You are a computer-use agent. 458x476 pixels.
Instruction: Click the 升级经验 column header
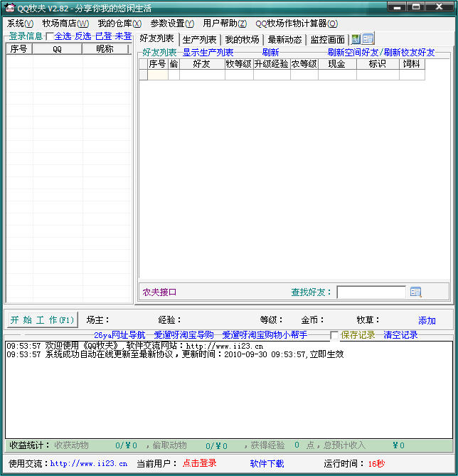pyautogui.click(x=272, y=64)
